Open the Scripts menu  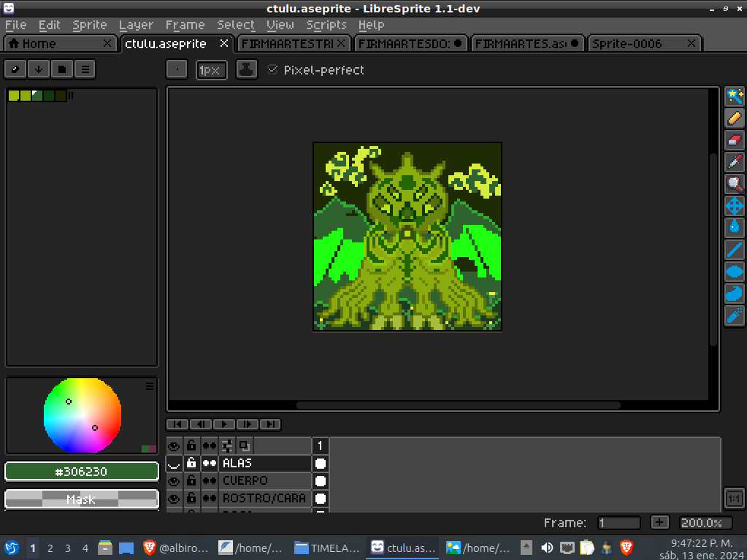pyautogui.click(x=326, y=25)
